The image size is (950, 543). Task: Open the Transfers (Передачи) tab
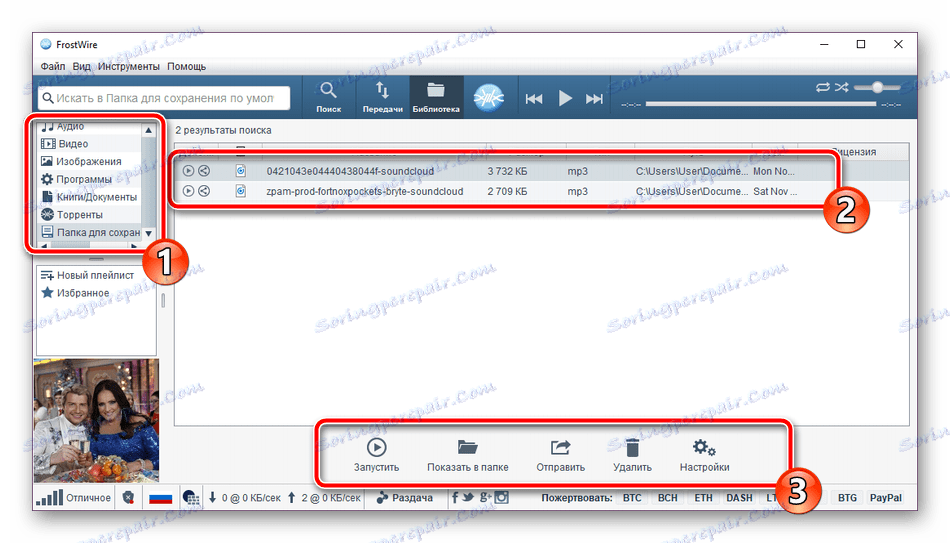(x=382, y=97)
